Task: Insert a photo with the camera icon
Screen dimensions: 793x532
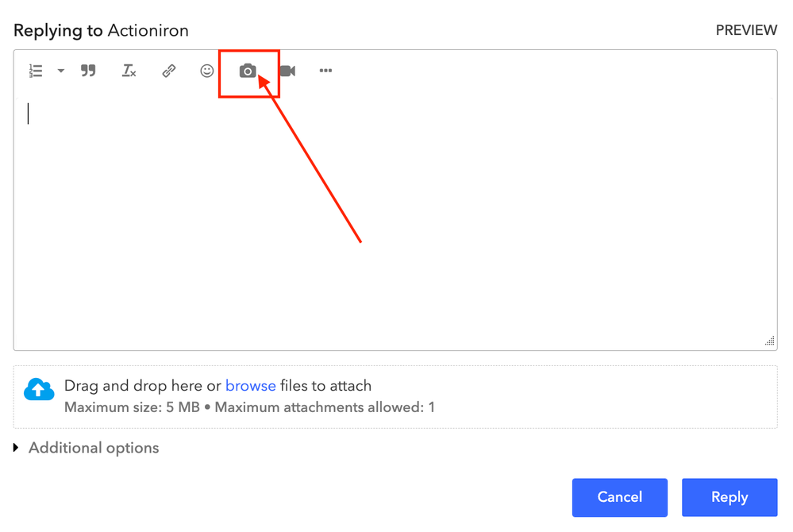Action: pos(248,71)
